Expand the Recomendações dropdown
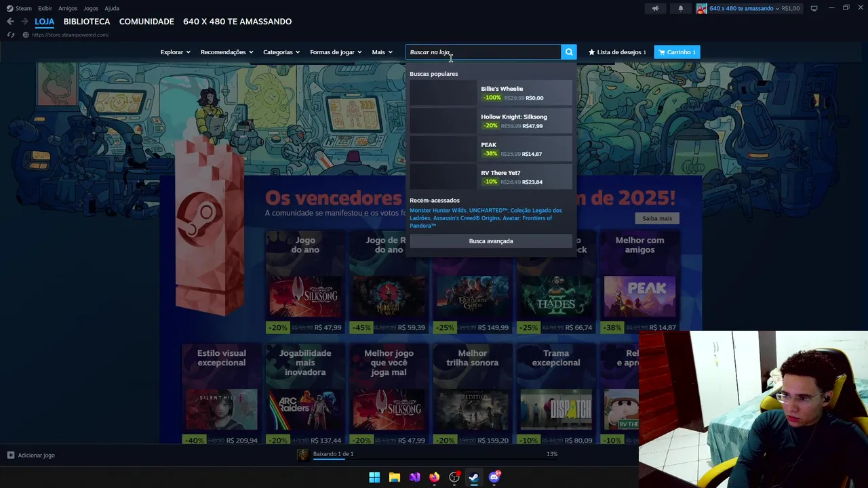The width and height of the screenshot is (868, 488). tap(226, 52)
